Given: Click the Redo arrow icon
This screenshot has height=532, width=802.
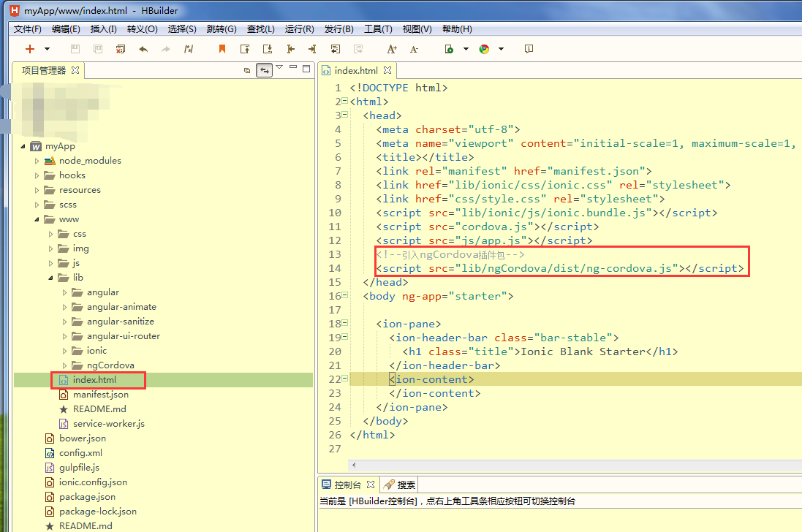Looking at the screenshot, I should [x=166, y=49].
